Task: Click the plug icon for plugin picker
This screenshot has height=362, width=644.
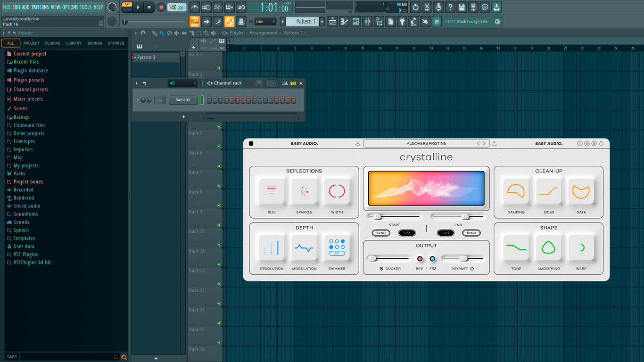Action: [x=402, y=22]
